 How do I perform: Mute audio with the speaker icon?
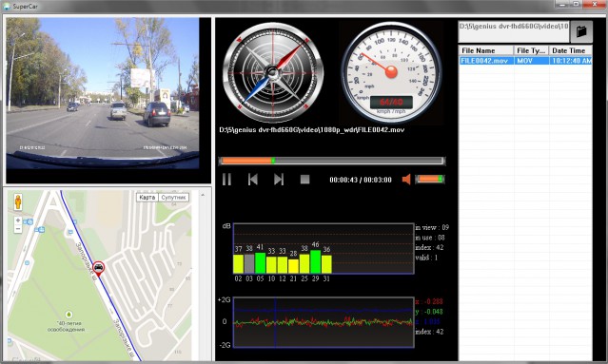point(406,180)
